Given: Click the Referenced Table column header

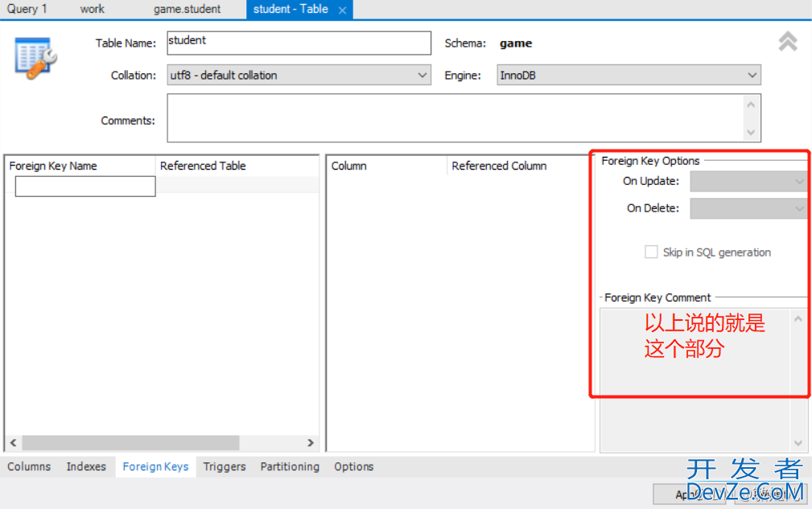Looking at the screenshot, I should coord(237,166).
